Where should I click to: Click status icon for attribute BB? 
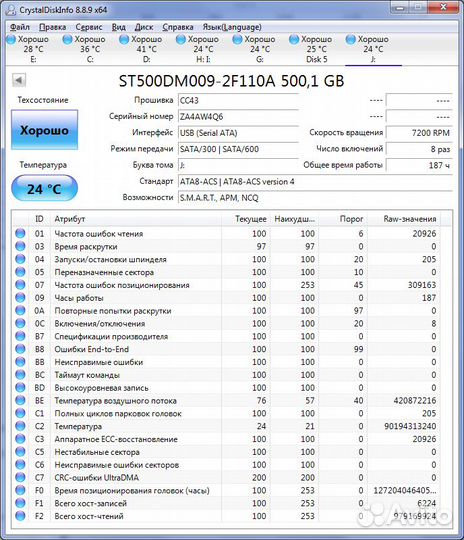21,362
